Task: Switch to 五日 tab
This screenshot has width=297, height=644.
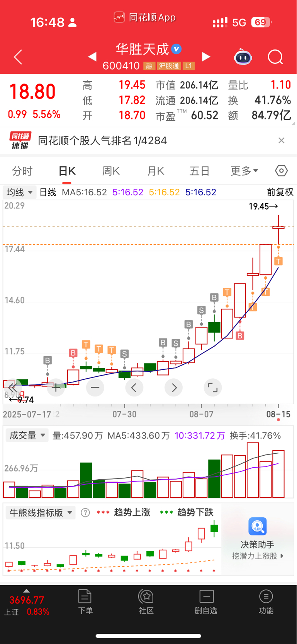Action: (199, 171)
